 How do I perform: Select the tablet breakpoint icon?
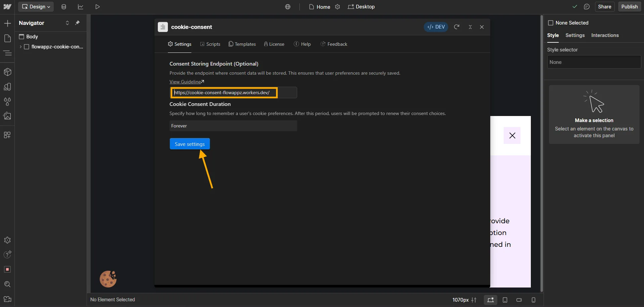505,300
